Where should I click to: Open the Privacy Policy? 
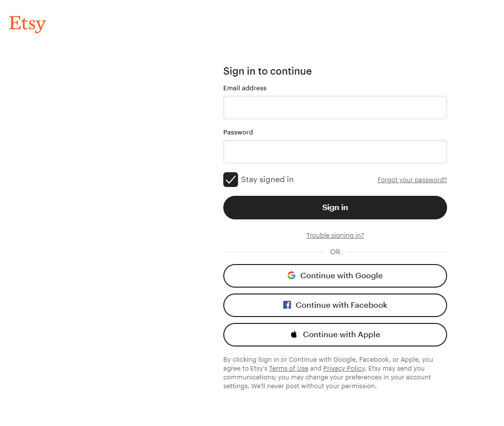point(344,368)
